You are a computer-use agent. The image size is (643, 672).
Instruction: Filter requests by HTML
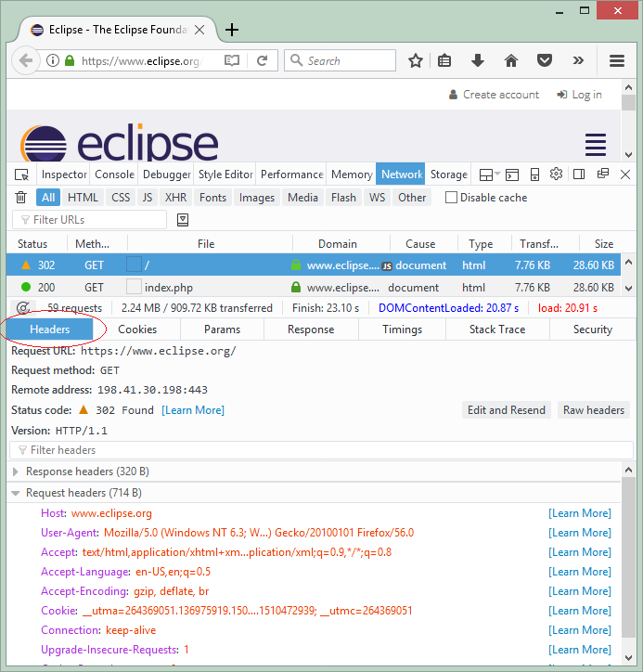coord(83,198)
